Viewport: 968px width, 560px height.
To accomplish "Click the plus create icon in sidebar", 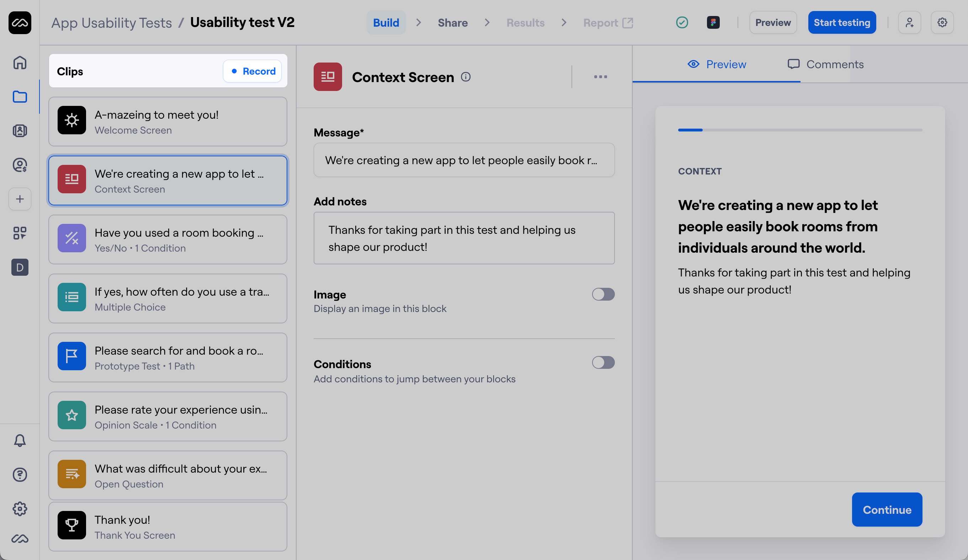I will [x=20, y=199].
